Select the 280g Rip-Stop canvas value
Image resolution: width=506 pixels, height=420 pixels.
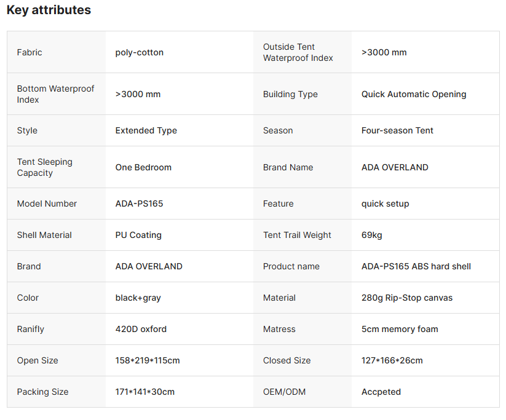pyautogui.click(x=407, y=298)
